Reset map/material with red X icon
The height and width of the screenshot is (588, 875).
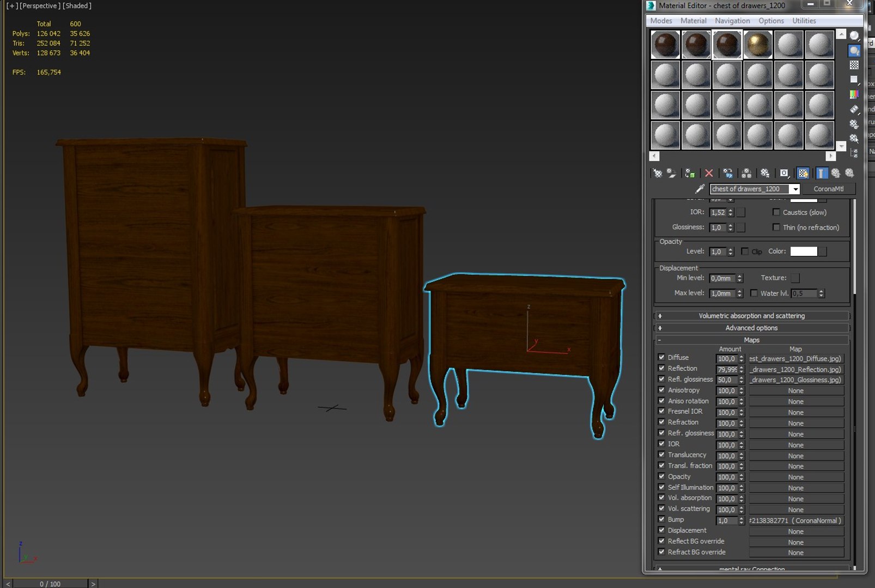pos(709,173)
